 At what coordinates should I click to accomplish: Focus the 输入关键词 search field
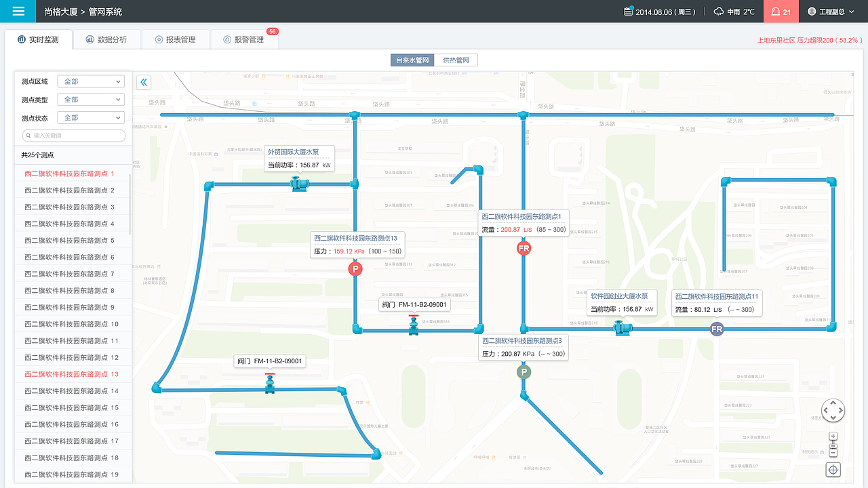74,136
